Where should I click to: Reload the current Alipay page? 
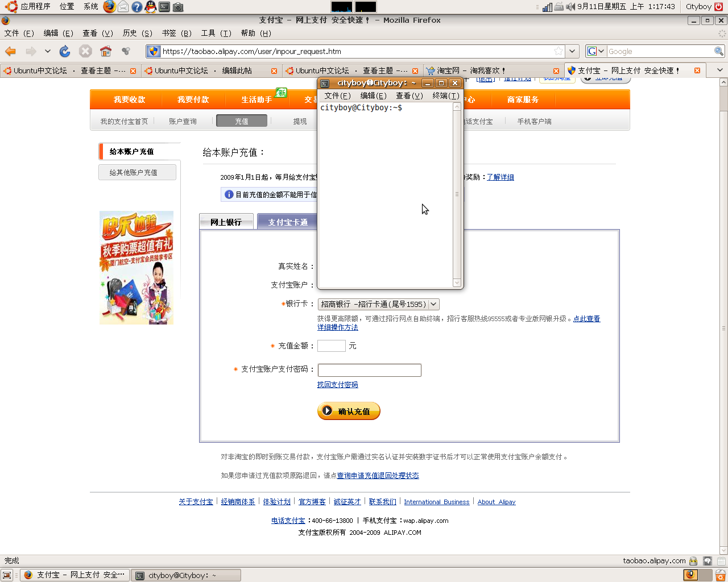pyautogui.click(x=65, y=51)
